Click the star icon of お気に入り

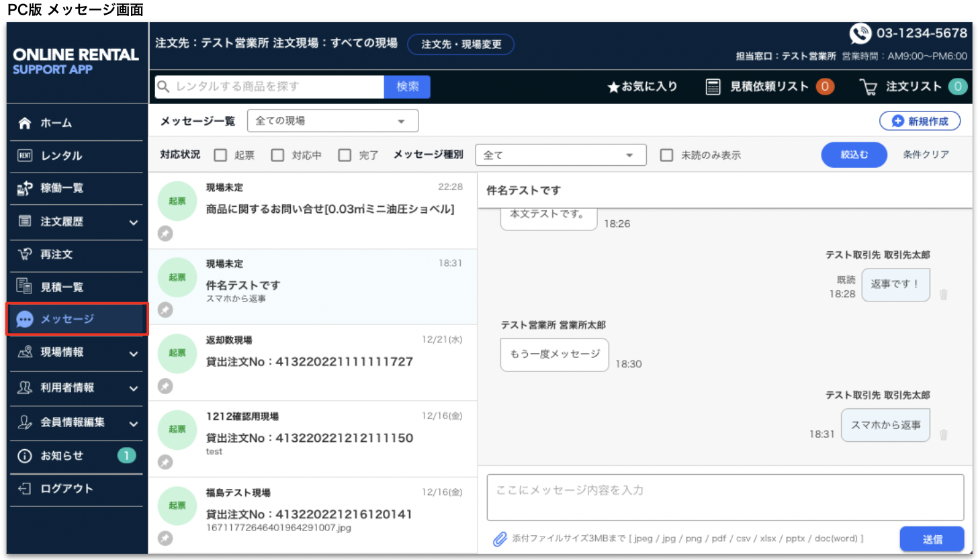(x=613, y=87)
